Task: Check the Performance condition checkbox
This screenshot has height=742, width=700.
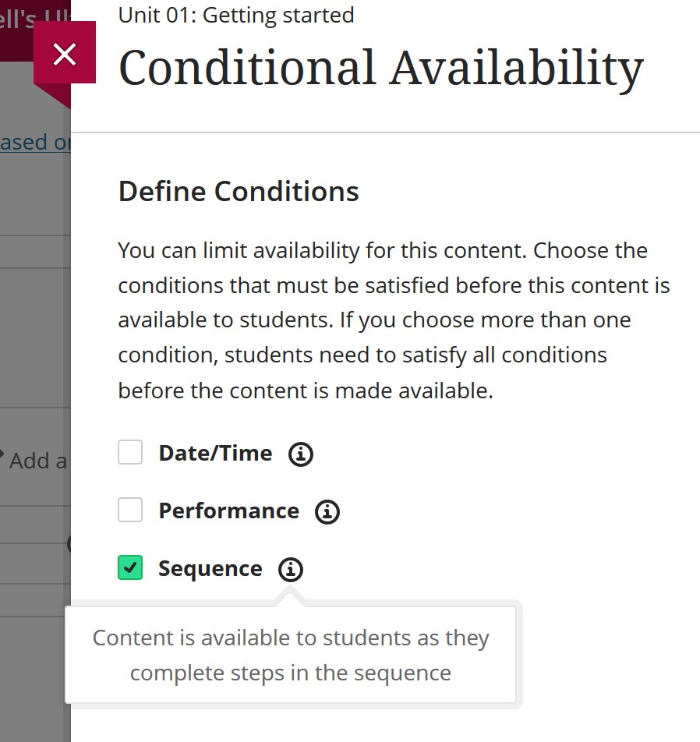Action: tap(130, 511)
